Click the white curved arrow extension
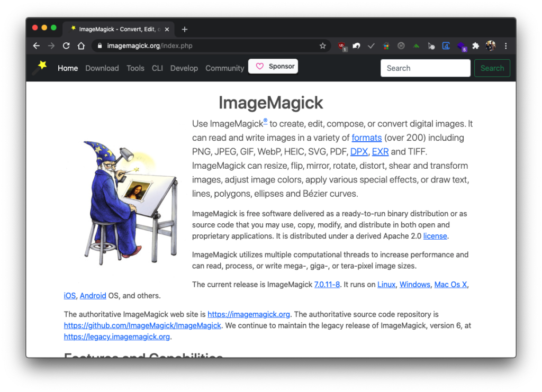This screenshot has height=392, width=542. [356, 46]
